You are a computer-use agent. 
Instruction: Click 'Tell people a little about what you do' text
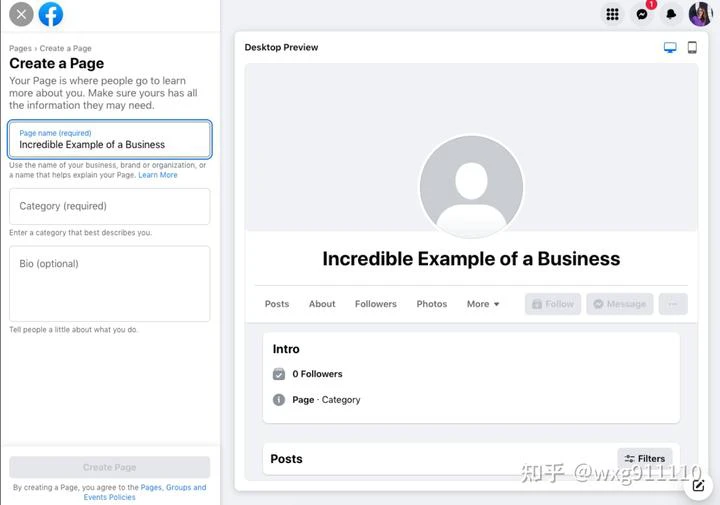(x=73, y=330)
